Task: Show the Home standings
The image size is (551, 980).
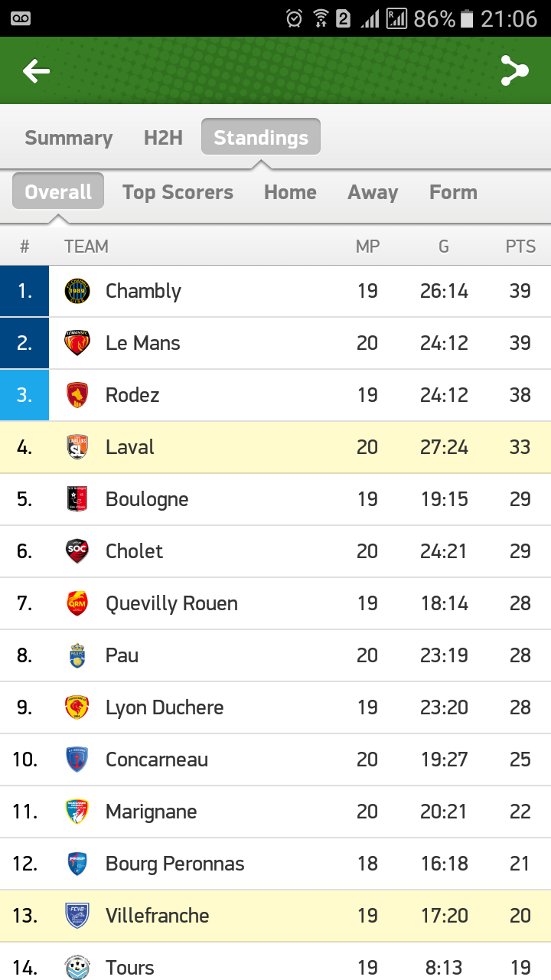Action: (x=290, y=192)
